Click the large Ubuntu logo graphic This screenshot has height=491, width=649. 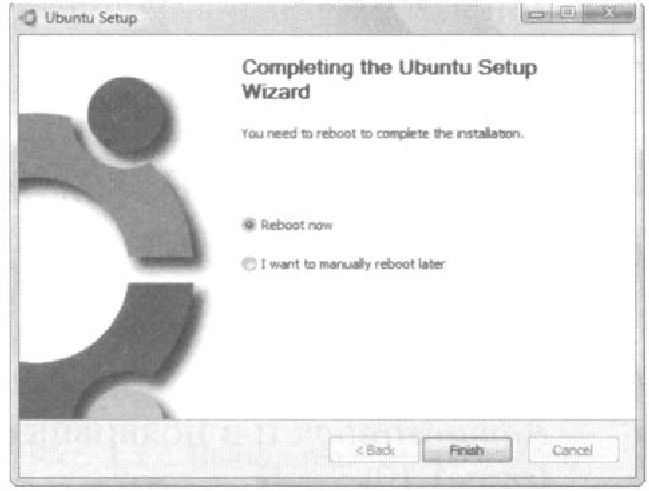pyautogui.click(x=112, y=248)
